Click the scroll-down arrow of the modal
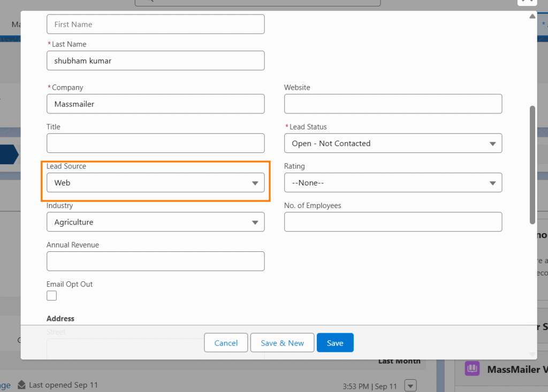This screenshot has width=548, height=392. coord(532,353)
